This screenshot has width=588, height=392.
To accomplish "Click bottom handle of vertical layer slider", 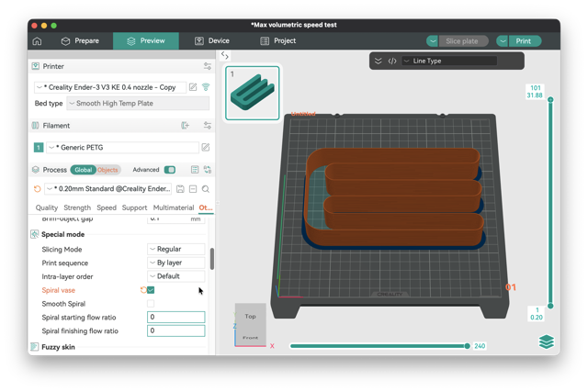I will (550, 306).
